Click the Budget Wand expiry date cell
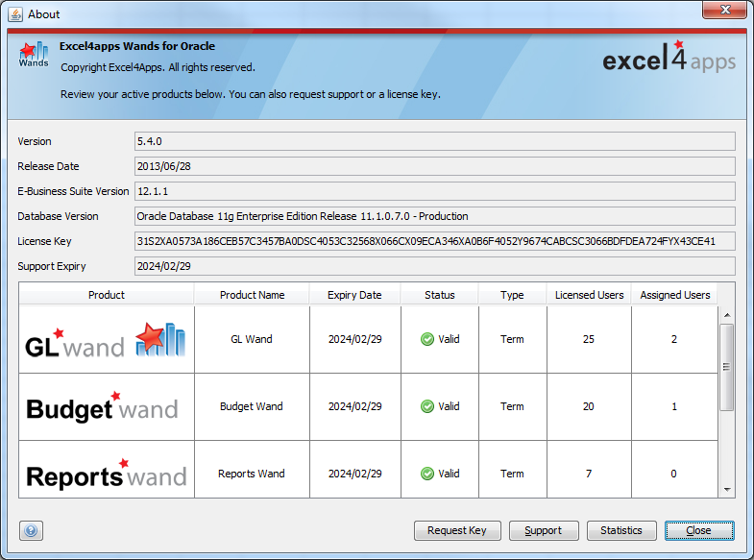 tap(355, 406)
